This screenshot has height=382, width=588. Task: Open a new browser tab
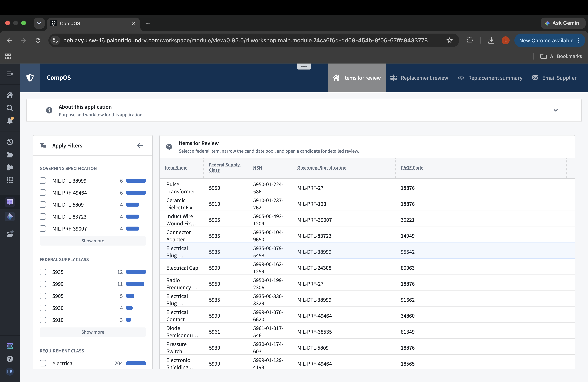point(148,23)
